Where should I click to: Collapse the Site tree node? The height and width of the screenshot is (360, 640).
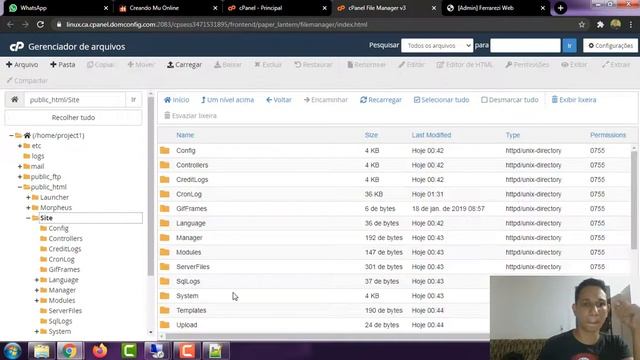28,218
